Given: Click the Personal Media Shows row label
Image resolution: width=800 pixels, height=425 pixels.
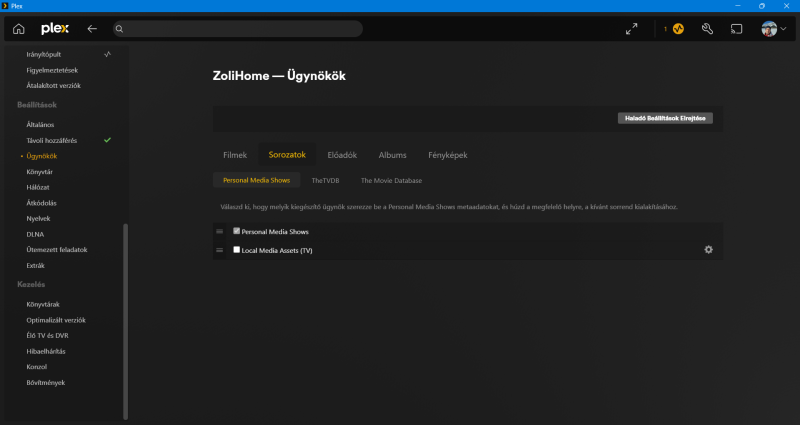Looking at the screenshot, I should pos(274,232).
